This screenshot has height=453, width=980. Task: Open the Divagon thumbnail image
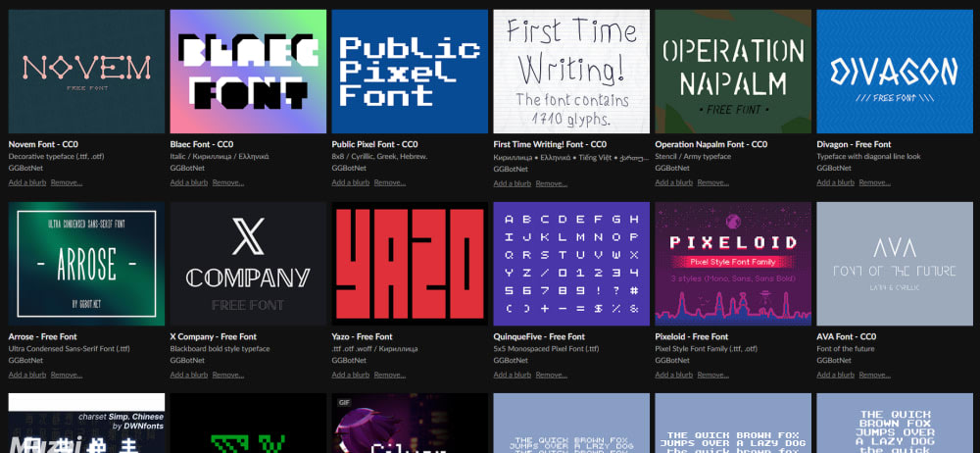click(x=895, y=72)
